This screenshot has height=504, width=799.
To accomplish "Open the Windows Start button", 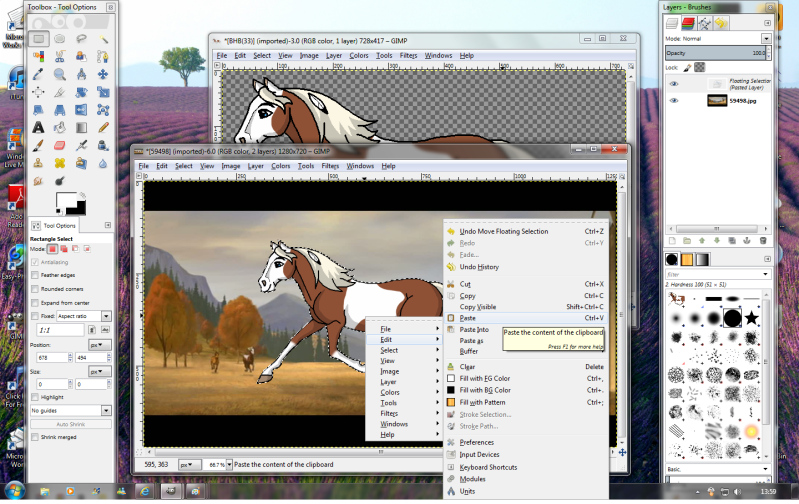I will [14, 491].
